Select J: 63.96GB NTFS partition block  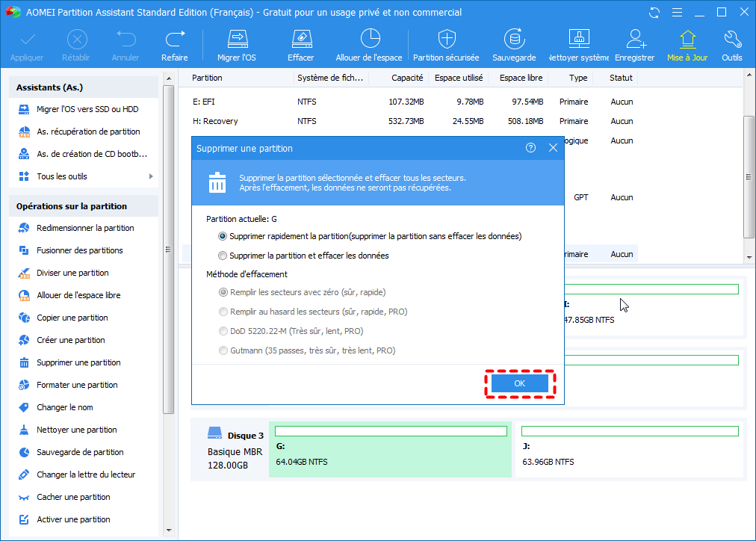pos(629,449)
